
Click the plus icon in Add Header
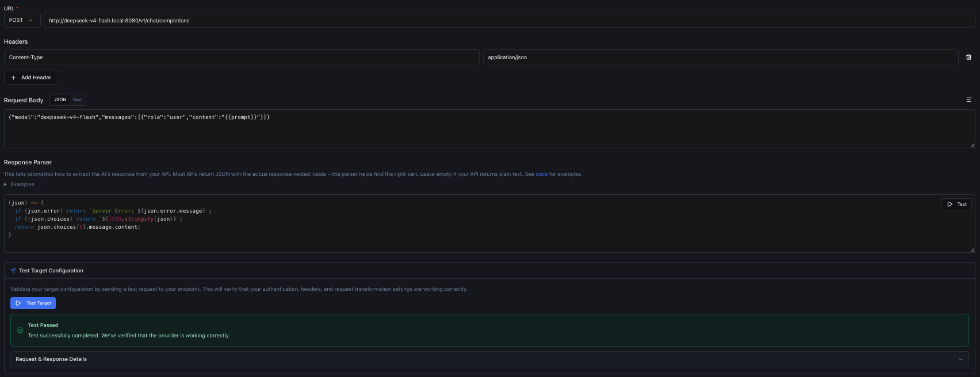click(x=13, y=78)
